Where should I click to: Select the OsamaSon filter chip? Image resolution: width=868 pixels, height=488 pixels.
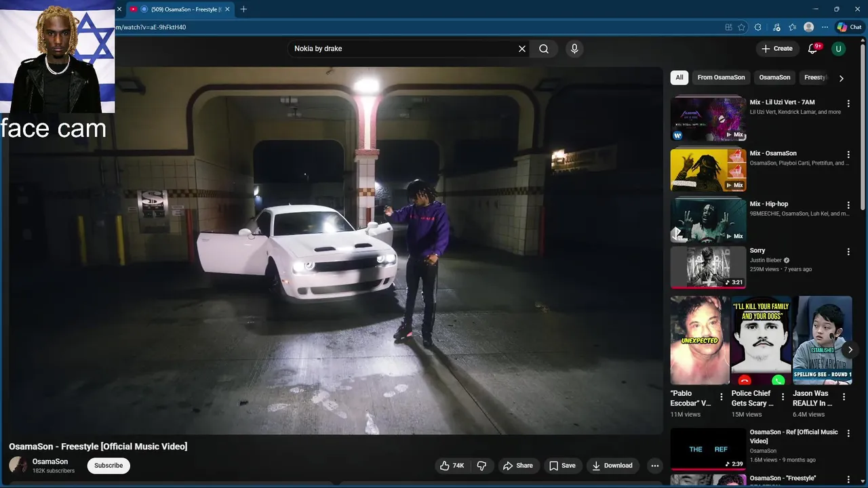click(774, 77)
